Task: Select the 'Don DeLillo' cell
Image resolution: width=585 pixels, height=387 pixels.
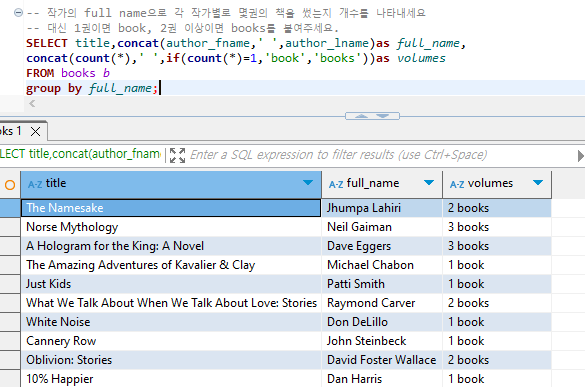Action: (x=382, y=322)
